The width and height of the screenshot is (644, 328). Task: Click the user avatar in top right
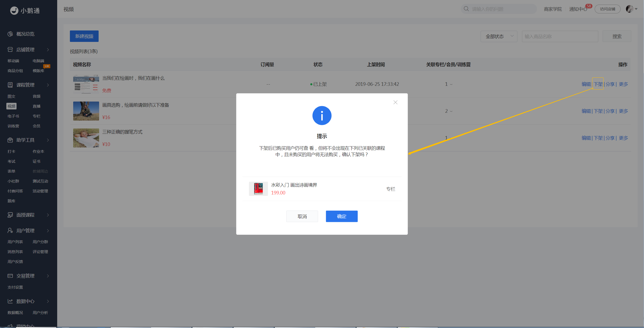tap(630, 9)
